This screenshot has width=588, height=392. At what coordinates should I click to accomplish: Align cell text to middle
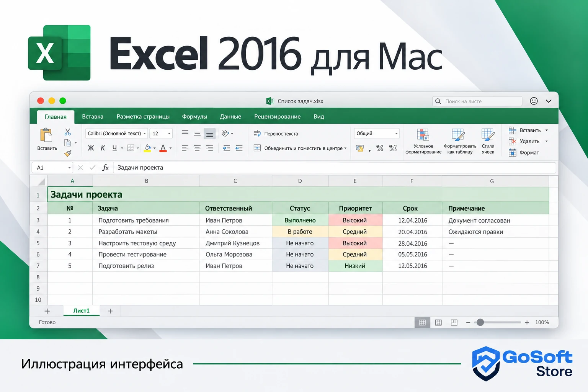[197, 134]
